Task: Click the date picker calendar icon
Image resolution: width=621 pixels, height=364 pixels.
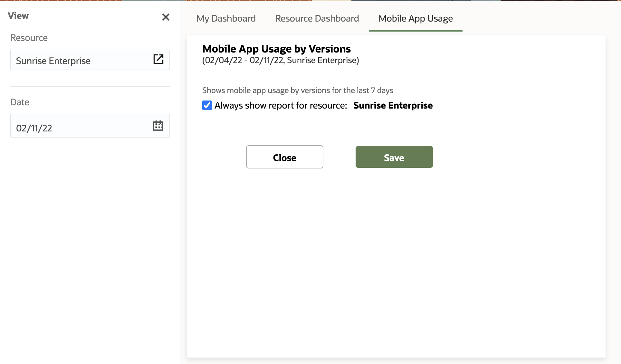Action: click(x=158, y=126)
